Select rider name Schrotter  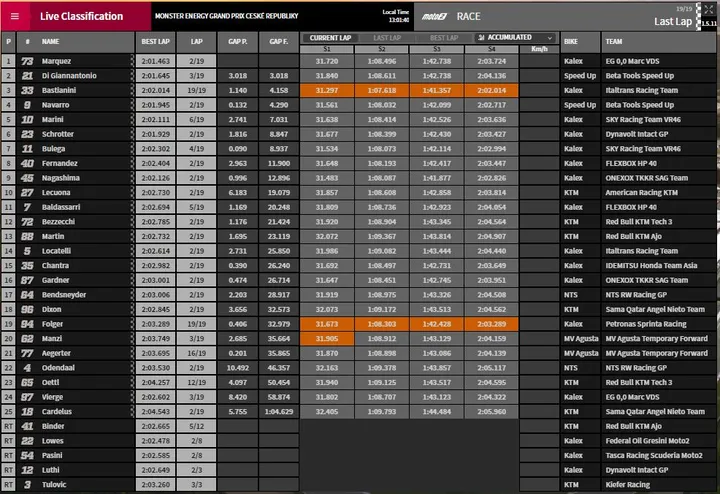57,134
